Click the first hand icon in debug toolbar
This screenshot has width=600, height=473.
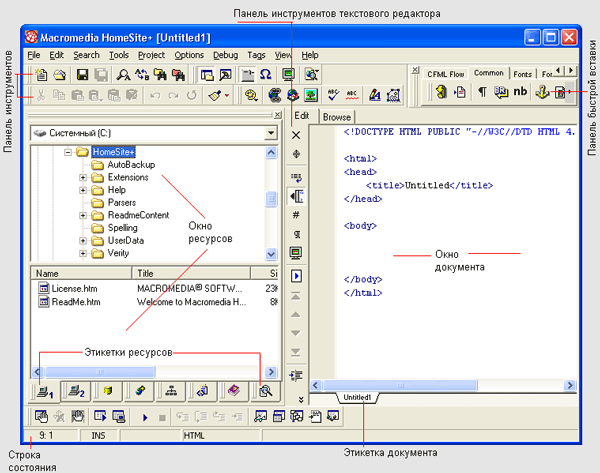tap(41, 416)
